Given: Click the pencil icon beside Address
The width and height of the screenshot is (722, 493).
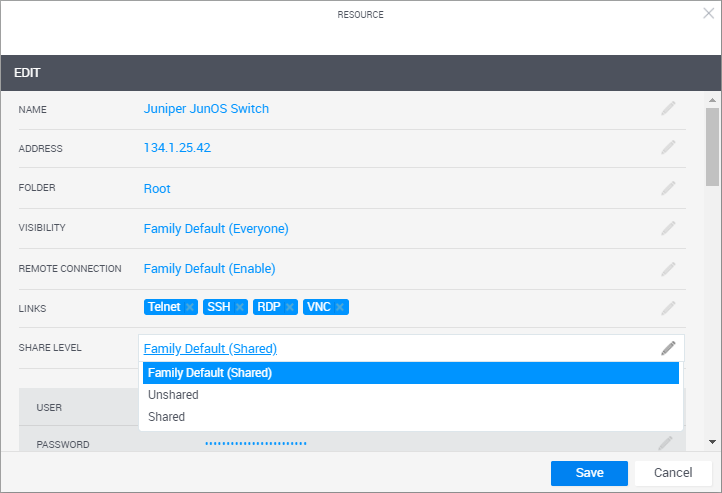Looking at the screenshot, I should pyautogui.click(x=668, y=148).
